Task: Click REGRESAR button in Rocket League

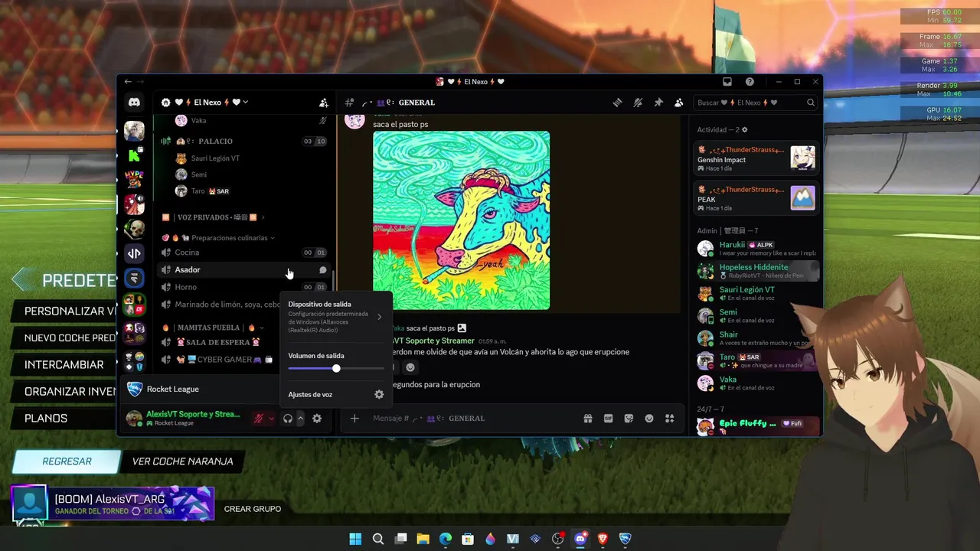Action: [x=67, y=461]
